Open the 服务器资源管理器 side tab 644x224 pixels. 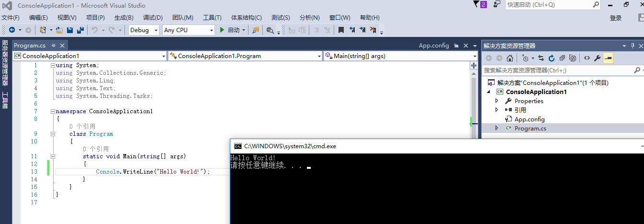coord(5,62)
